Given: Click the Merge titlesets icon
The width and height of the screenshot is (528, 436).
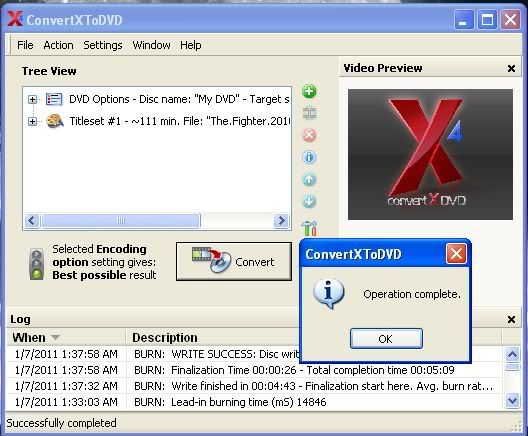Looking at the screenshot, I should [x=309, y=113].
